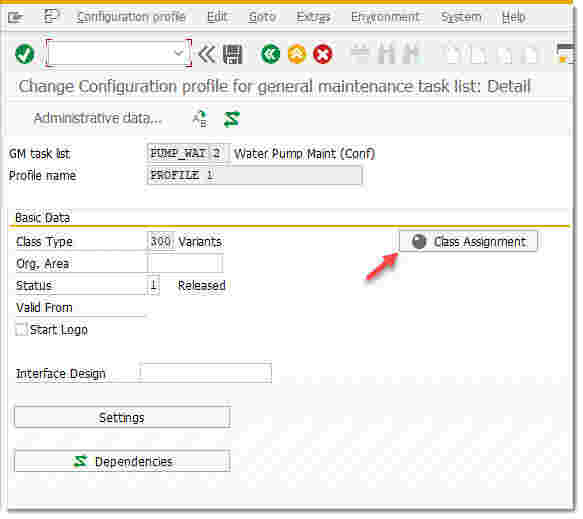Open the Environment menu
The width and height of the screenshot is (583, 519).
click(385, 17)
